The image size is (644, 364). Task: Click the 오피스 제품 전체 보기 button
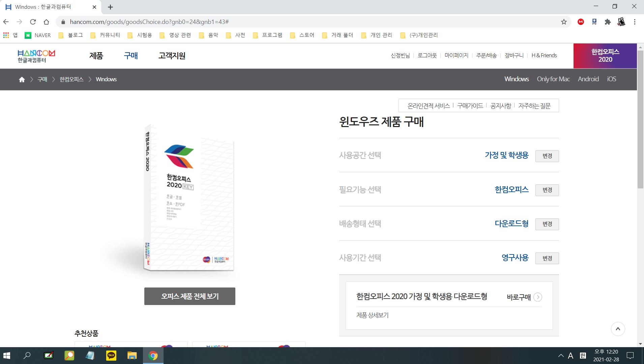click(190, 296)
